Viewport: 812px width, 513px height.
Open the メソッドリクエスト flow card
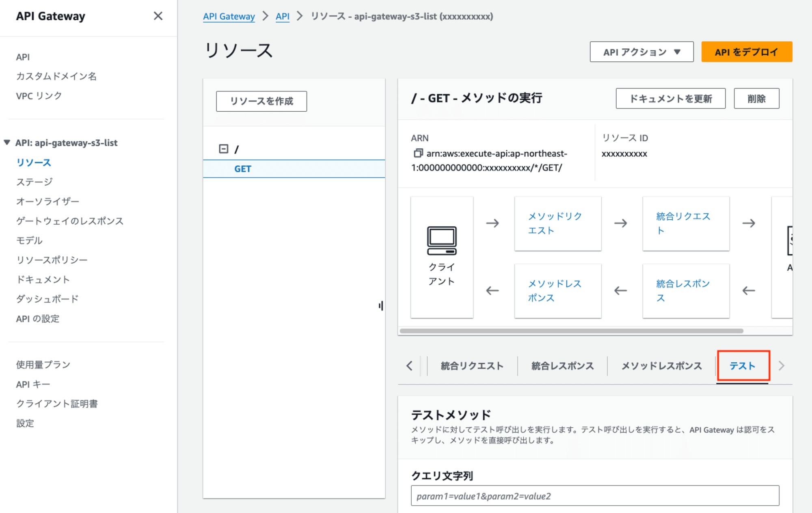(558, 223)
